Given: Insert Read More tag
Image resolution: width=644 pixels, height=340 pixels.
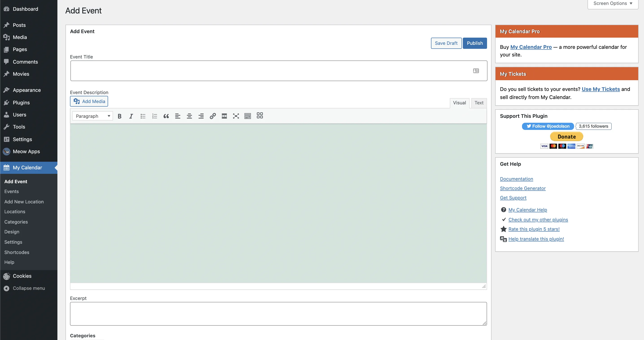Looking at the screenshot, I should point(224,116).
